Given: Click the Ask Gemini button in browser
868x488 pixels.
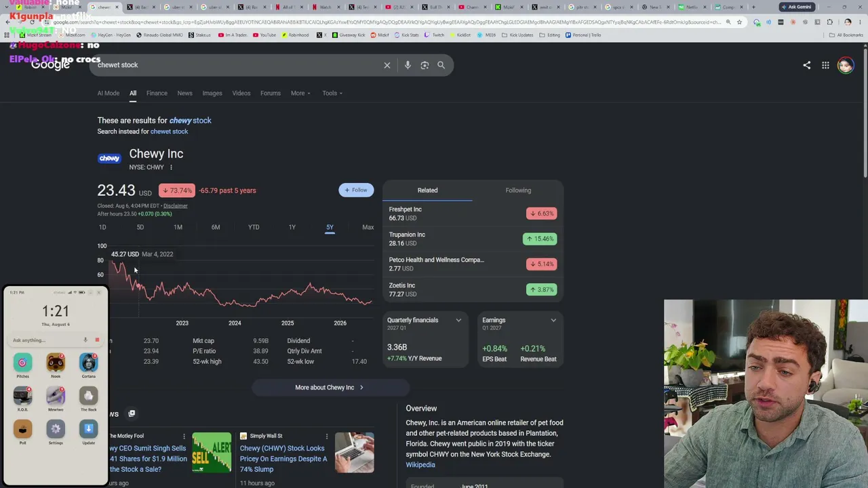Looking at the screenshot, I should click(797, 7).
